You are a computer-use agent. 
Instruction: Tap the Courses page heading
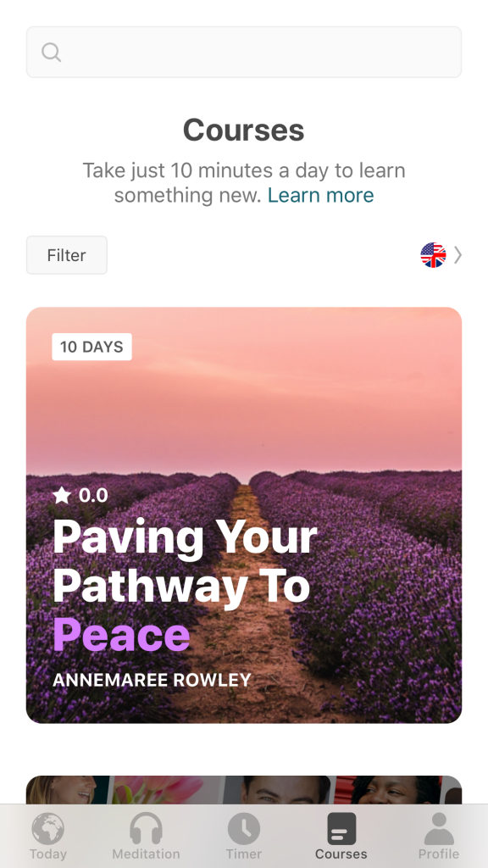point(244,130)
